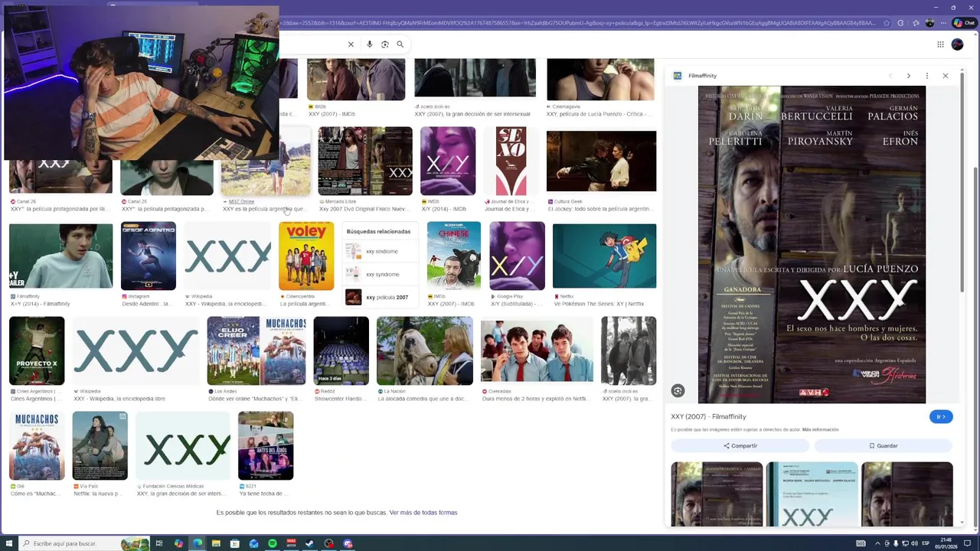
Task: Open Spotify from the taskbar
Action: pos(273,543)
